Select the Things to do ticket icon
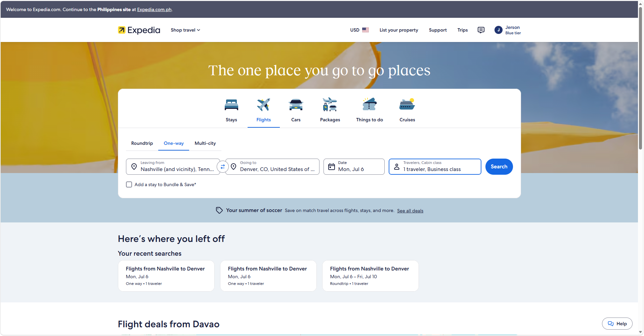Screen dimensions: 644x336 370,104
